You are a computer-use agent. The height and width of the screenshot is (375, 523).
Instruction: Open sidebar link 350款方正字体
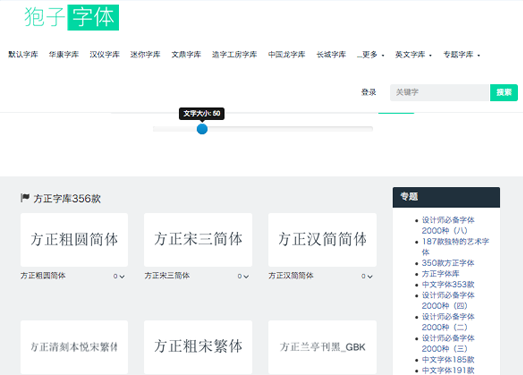(448, 263)
